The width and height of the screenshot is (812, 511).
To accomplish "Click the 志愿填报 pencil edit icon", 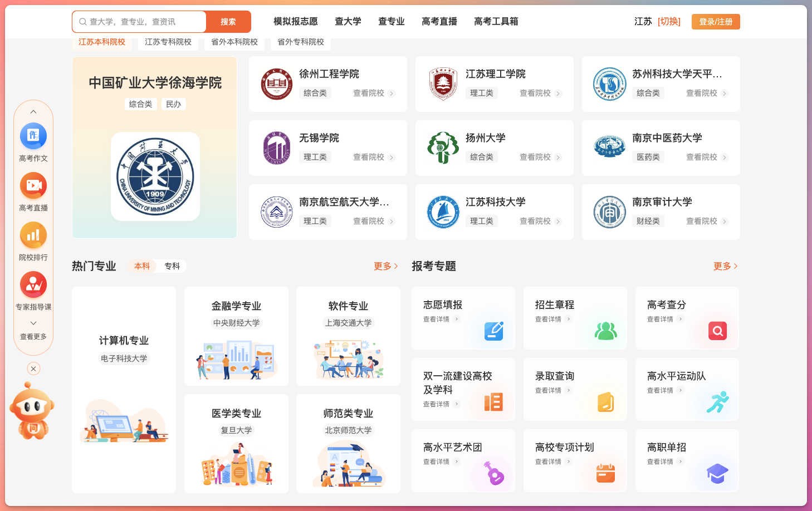I will pyautogui.click(x=493, y=331).
